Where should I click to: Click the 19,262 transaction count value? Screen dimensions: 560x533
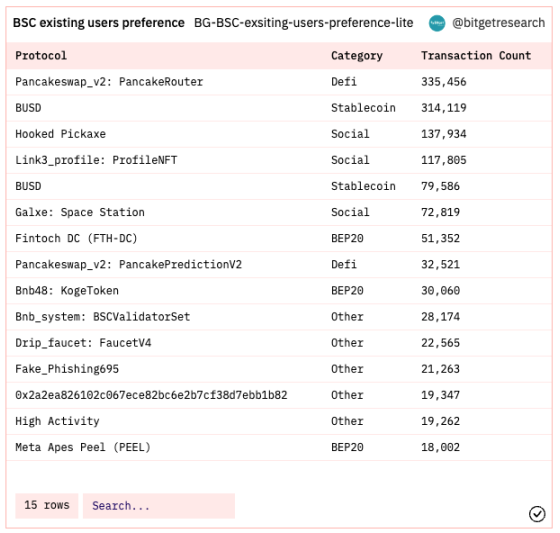(x=440, y=421)
